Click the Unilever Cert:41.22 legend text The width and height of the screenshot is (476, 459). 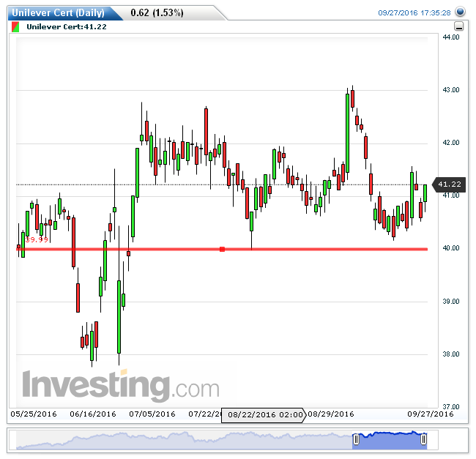[x=67, y=26]
